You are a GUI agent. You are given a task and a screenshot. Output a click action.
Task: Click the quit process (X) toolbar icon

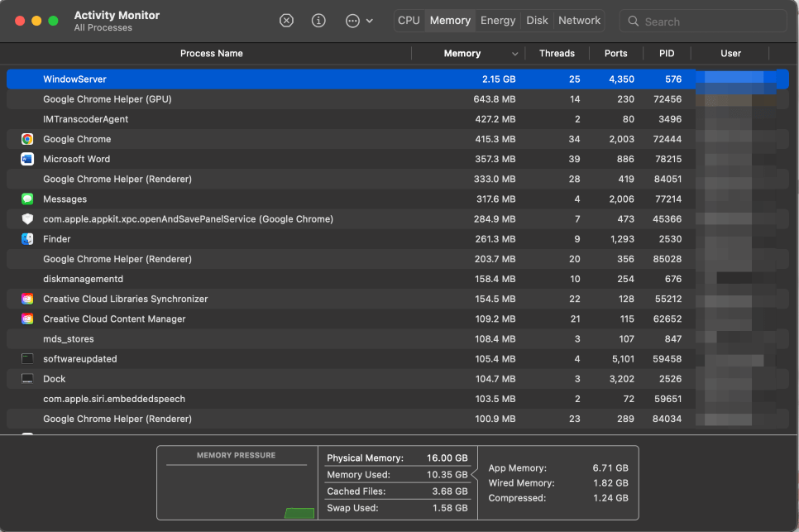286,20
